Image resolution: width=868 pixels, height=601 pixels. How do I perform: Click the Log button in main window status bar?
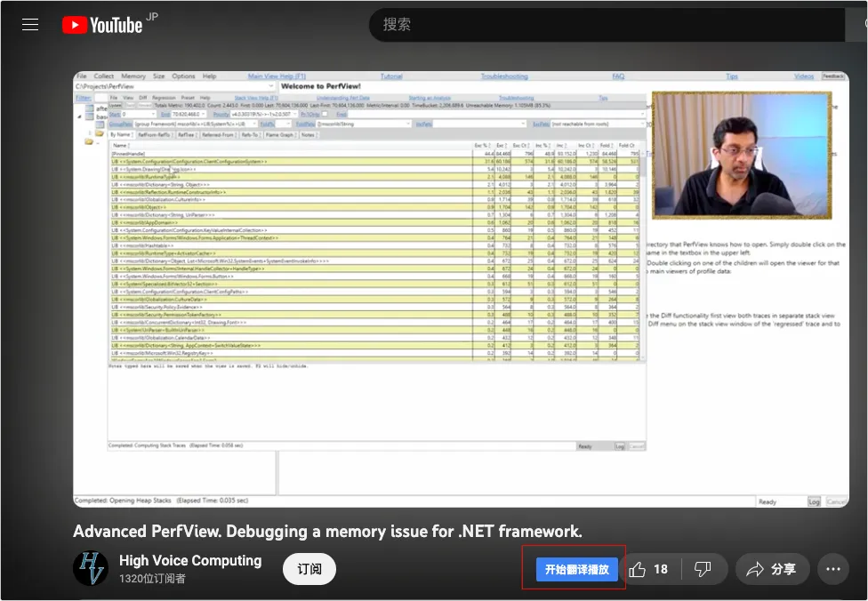click(814, 501)
